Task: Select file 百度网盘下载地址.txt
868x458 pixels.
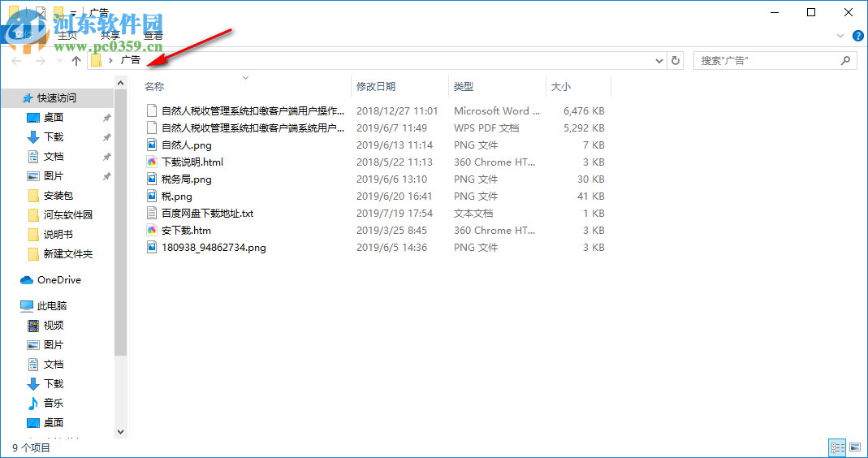Action: (208, 214)
